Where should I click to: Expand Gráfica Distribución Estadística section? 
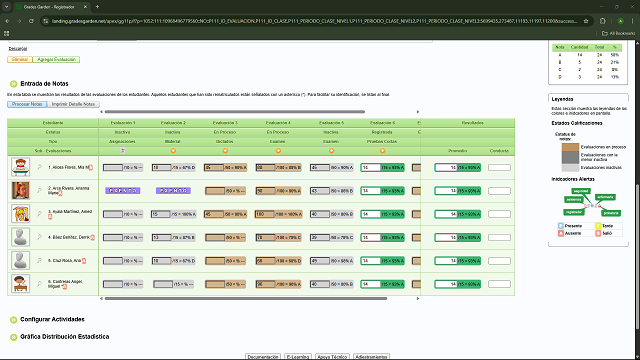(13, 337)
